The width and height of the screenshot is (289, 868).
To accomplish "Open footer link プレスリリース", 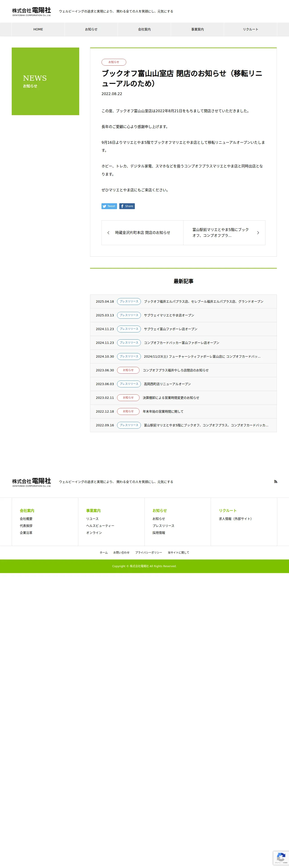I will point(163,526).
